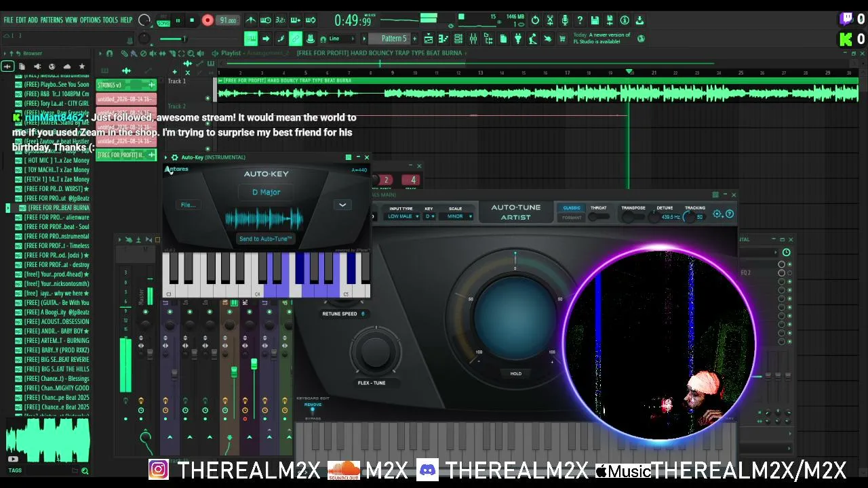Enable wait for input before recording
The width and height of the screenshot is (868, 488).
click(266, 20)
